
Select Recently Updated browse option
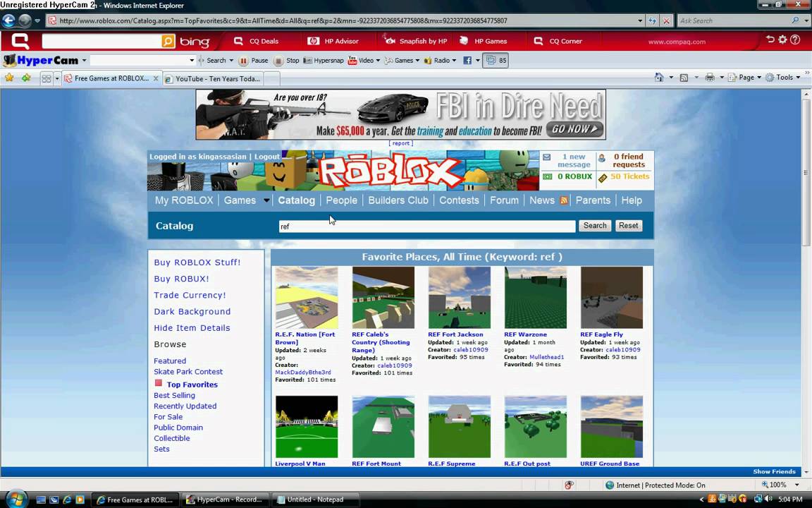pos(185,406)
